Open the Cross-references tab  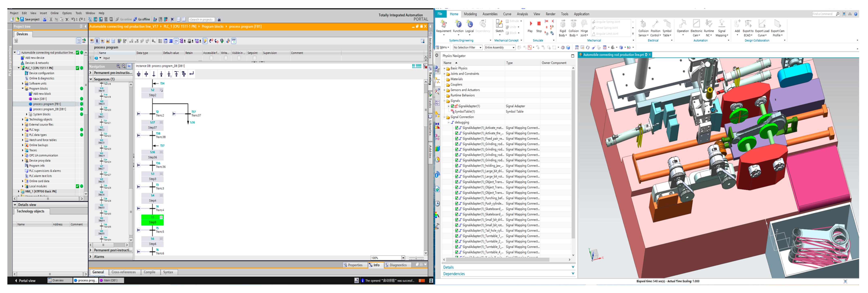(123, 272)
